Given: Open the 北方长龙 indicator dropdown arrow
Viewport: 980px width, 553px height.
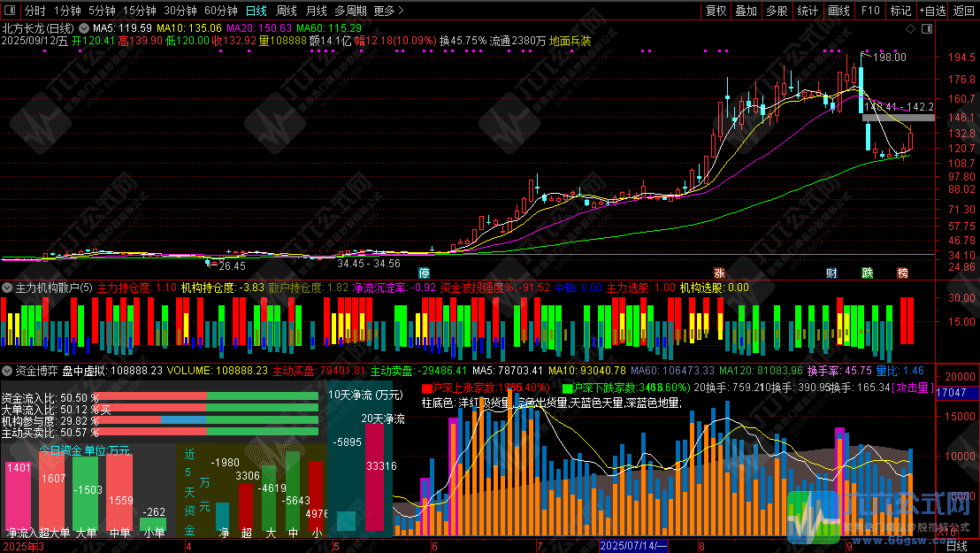Looking at the screenshot, I should click(x=85, y=28).
